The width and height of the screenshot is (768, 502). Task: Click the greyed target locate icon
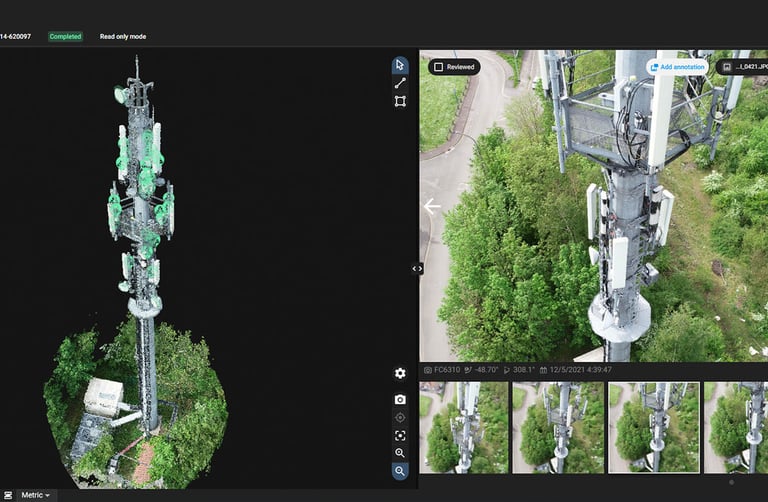tap(400, 418)
